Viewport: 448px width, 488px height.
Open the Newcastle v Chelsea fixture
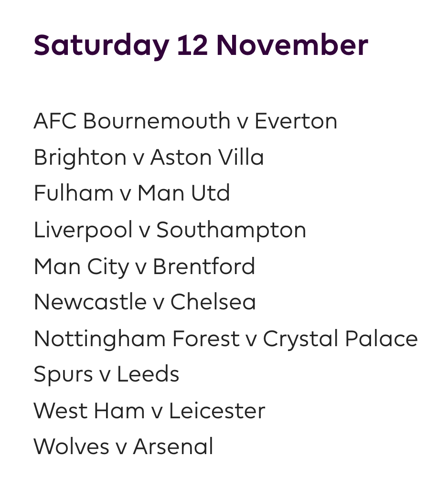145,302
